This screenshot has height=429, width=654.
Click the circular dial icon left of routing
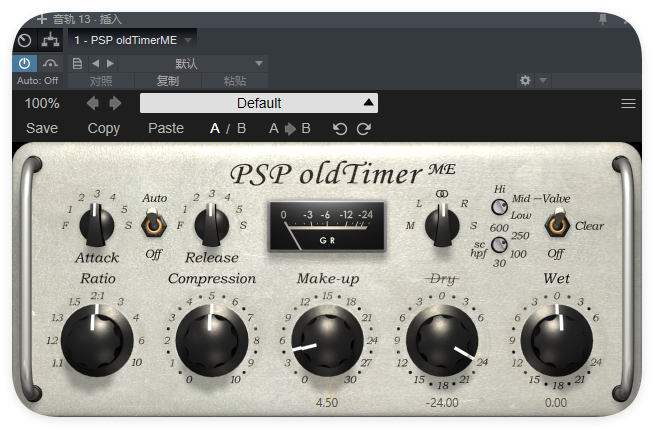pyautogui.click(x=25, y=40)
